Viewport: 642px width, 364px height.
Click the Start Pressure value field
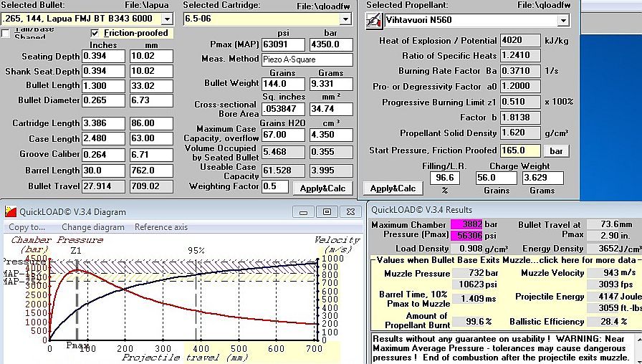(520, 150)
